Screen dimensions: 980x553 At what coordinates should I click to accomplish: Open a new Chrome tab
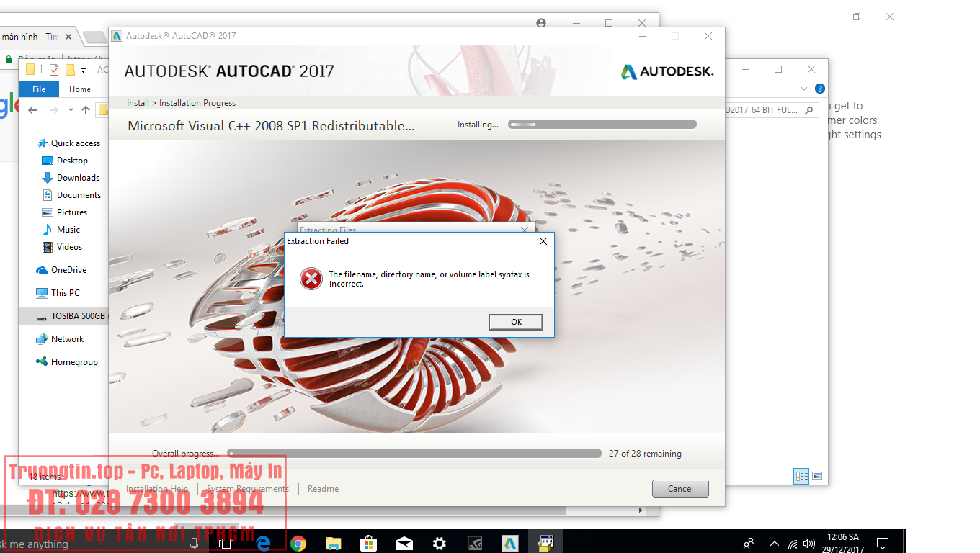pos(94,37)
